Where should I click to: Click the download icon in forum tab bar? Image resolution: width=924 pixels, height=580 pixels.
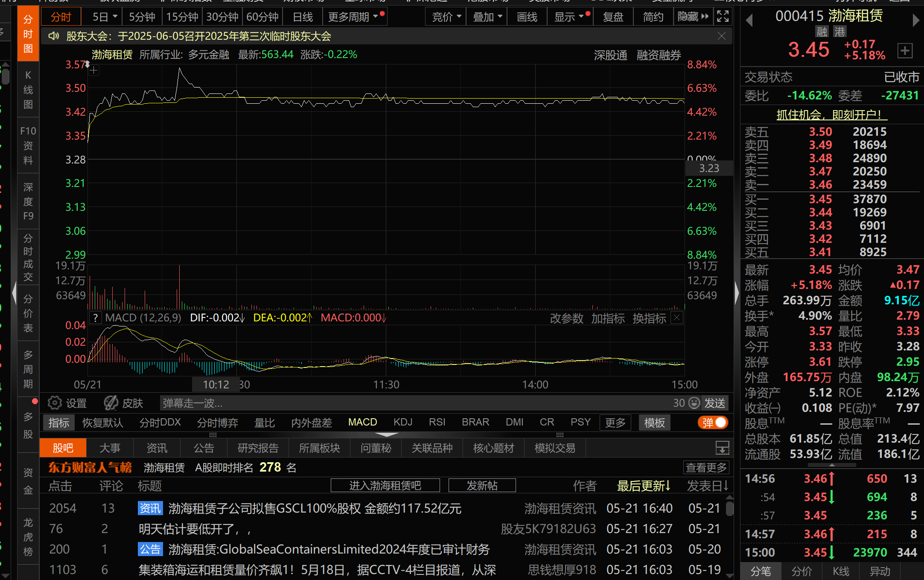(722, 448)
